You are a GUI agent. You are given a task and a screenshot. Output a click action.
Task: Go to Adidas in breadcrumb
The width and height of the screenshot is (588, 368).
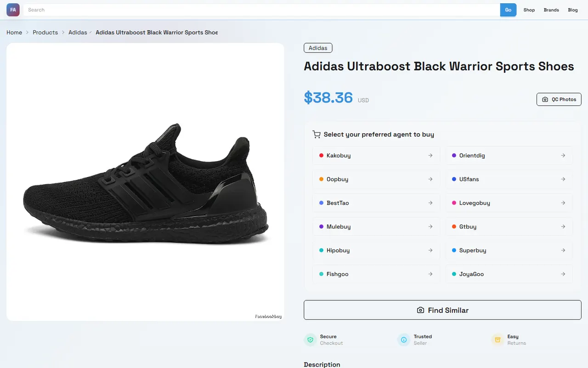pos(78,32)
